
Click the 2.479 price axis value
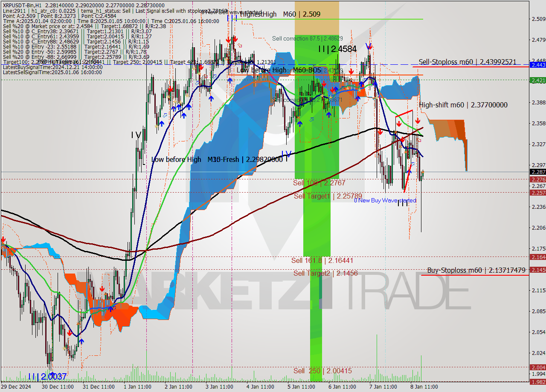point(538,40)
